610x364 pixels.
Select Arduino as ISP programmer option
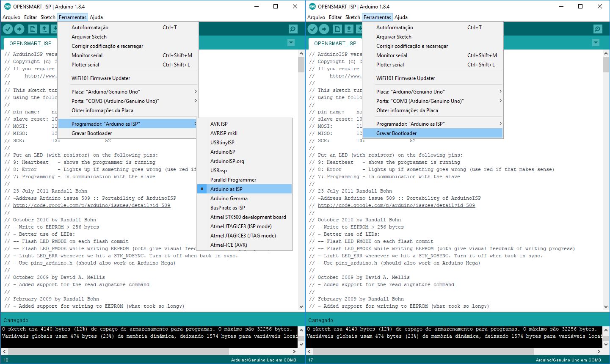245,189
